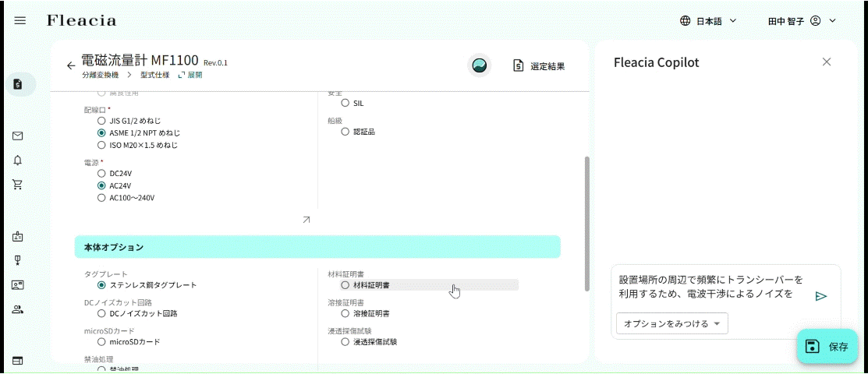Click the 分離変換機 breadcrumb item
The image size is (868, 374).
(100, 76)
